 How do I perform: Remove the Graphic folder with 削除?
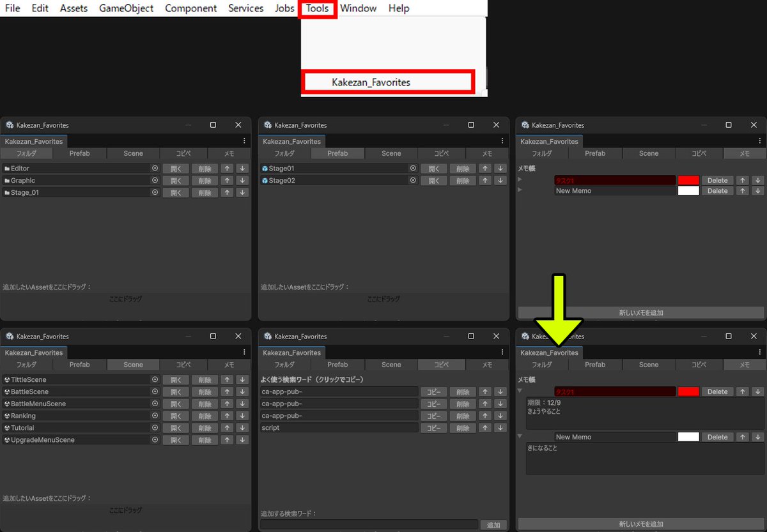click(x=205, y=181)
